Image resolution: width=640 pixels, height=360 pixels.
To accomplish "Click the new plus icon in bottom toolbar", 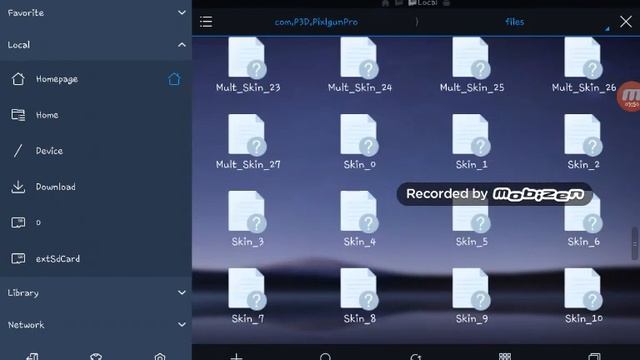I will tap(236, 356).
